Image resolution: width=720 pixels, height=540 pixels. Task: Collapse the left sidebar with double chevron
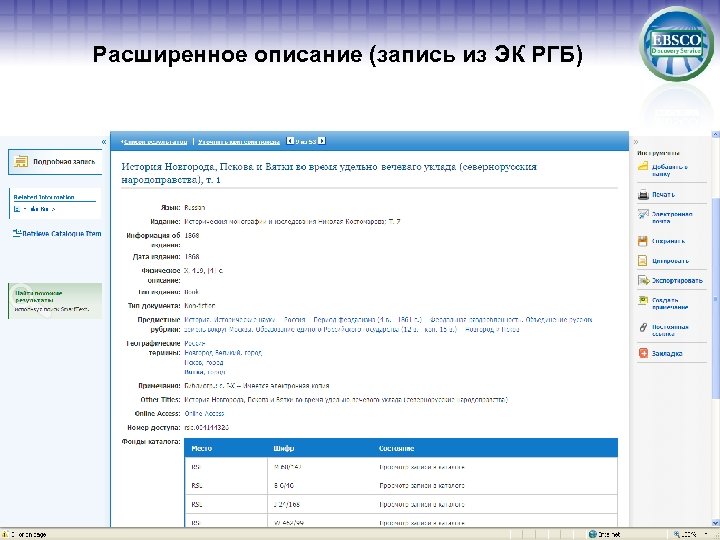[x=104, y=142]
